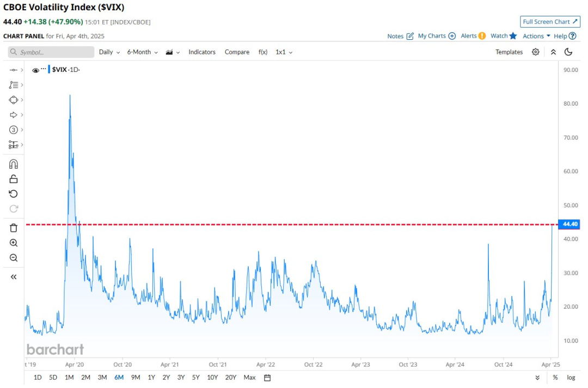Select the 1Y time range
Image resolution: width=588 pixels, height=388 pixels.
pyautogui.click(x=151, y=378)
